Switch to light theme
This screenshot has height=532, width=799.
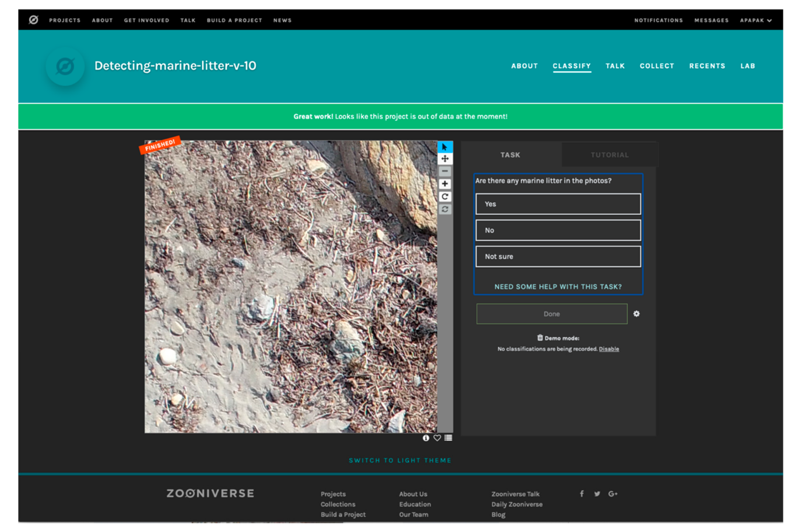coord(400,460)
